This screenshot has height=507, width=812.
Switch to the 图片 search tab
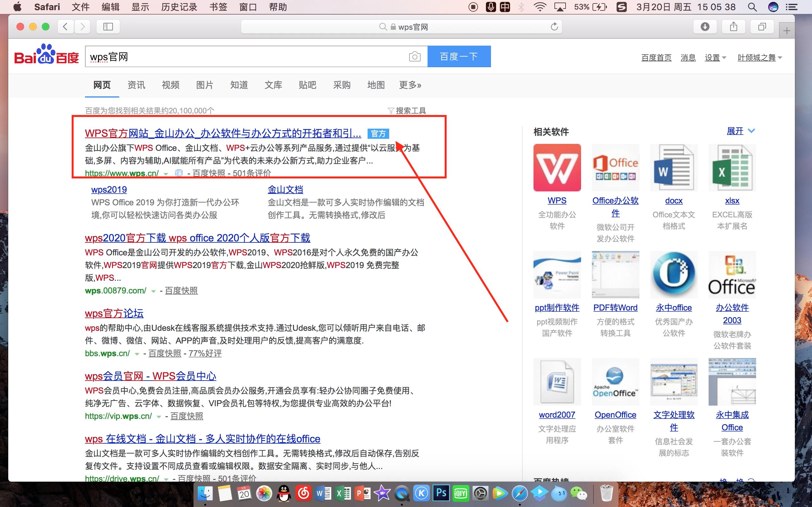[x=205, y=85]
